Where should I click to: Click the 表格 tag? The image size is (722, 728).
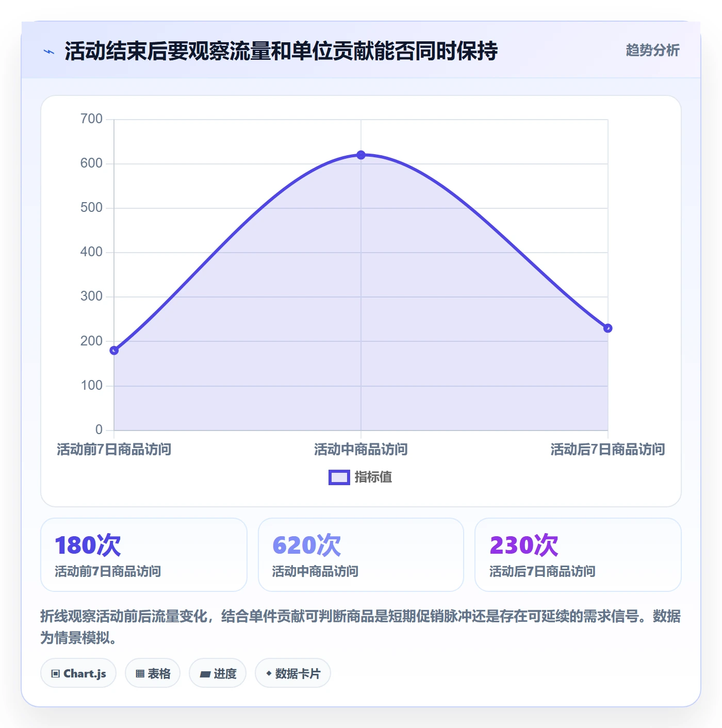point(153,673)
